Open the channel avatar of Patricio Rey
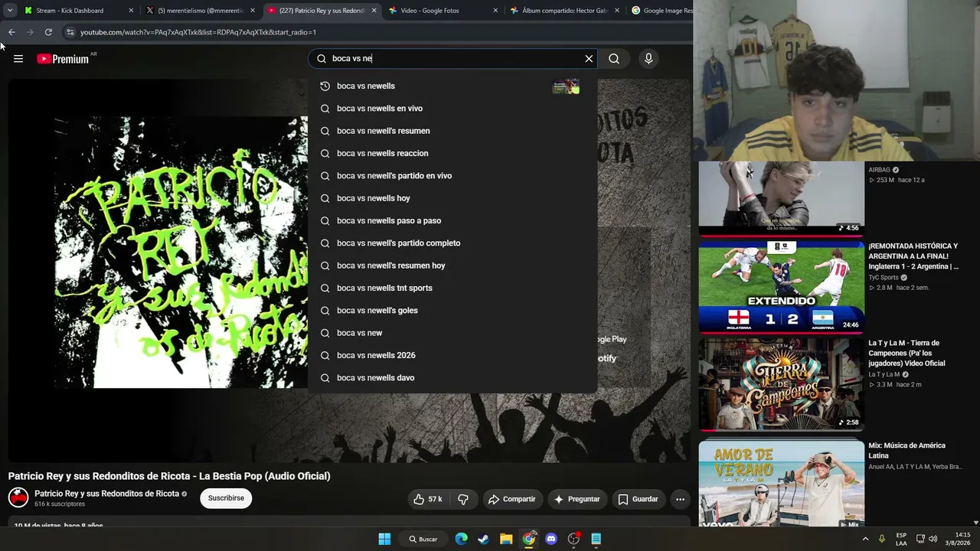 pos(18,497)
